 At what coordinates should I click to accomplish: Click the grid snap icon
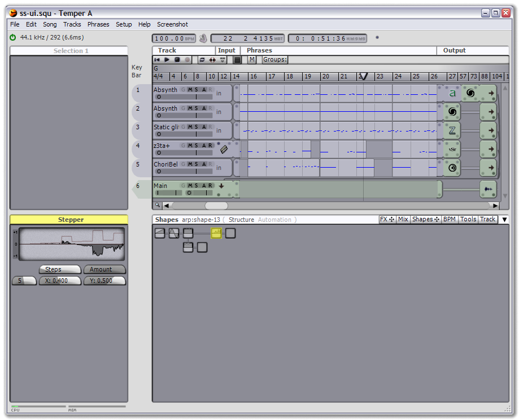237,60
